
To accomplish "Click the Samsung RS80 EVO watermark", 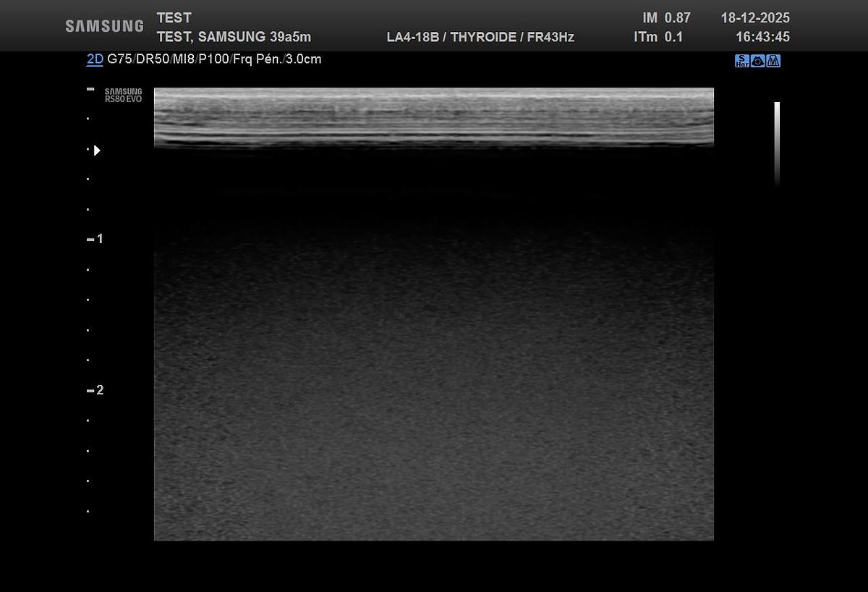I will (x=123, y=96).
